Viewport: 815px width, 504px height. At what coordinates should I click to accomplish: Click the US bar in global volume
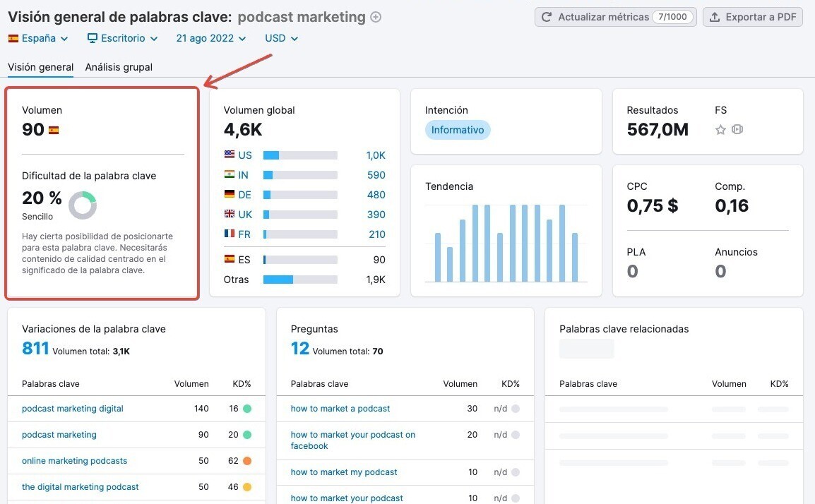coord(300,155)
